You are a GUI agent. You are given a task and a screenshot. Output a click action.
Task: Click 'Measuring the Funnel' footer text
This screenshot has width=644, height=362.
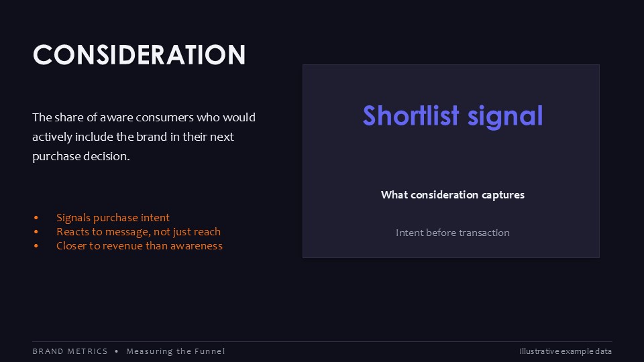(175, 351)
